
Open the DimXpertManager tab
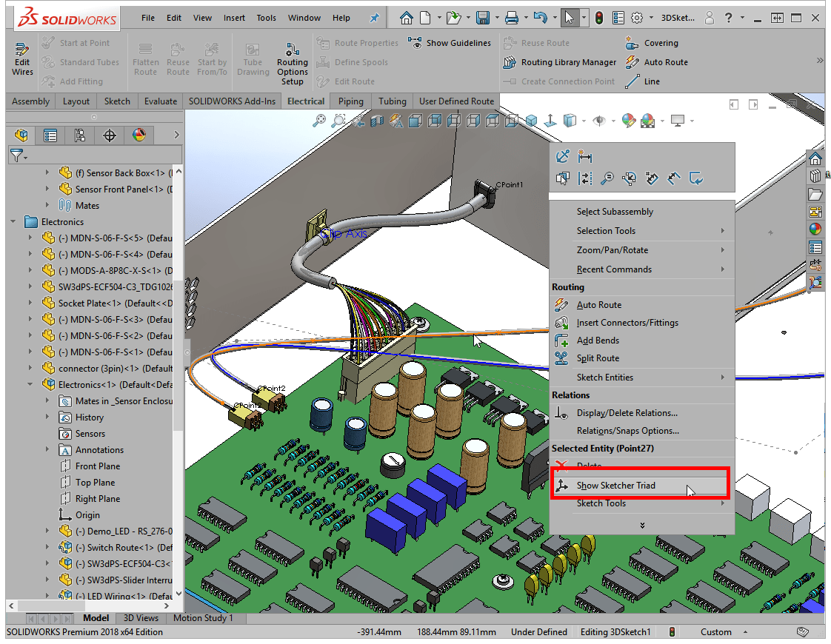110,135
